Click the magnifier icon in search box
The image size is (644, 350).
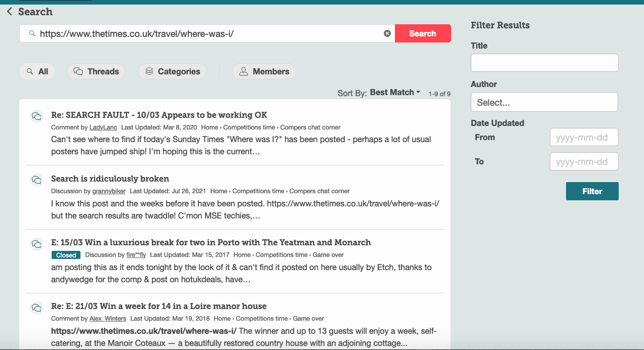32,33
